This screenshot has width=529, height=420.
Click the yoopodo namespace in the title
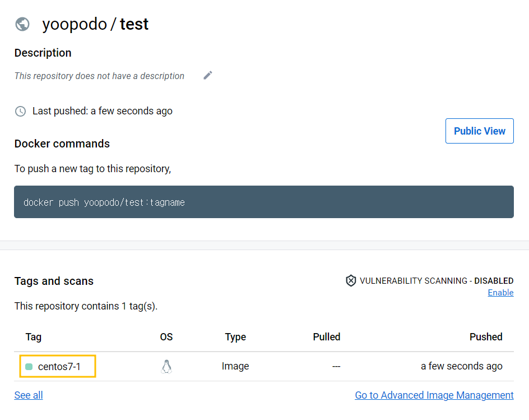[75, 24]
